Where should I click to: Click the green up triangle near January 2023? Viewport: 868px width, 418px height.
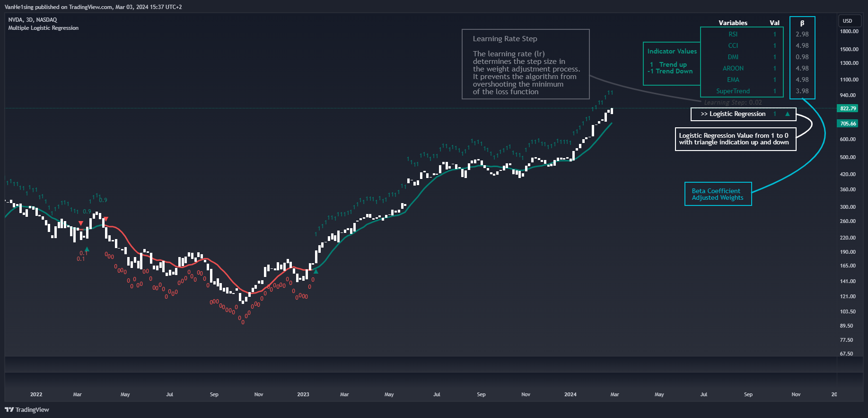point(316,271)
